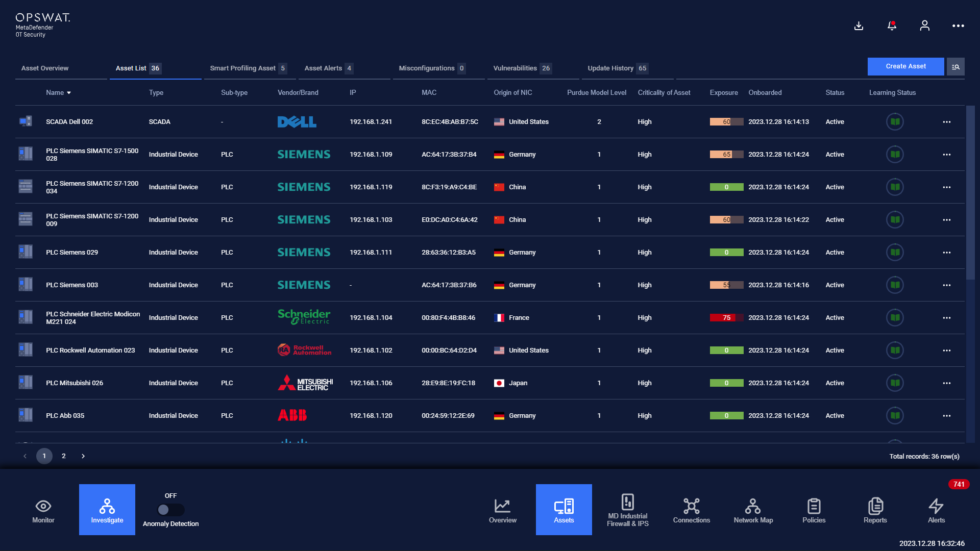Open the header more options ellipsis

(958, 26)
